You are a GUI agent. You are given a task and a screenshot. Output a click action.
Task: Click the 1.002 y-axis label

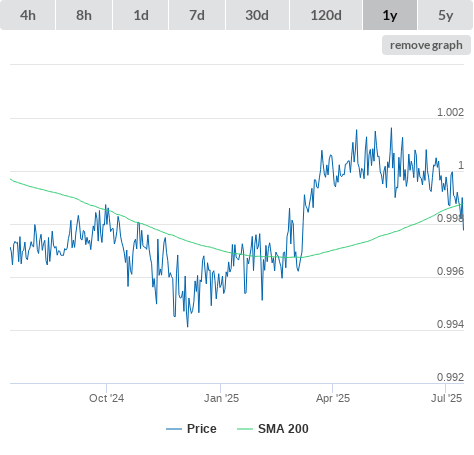[x=450, y=112]
